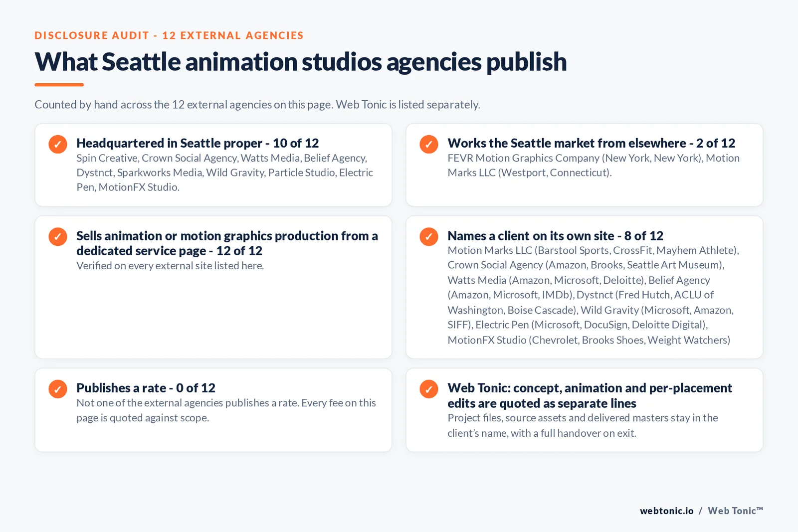Select the heading 'Works the Seattle market from elsewhere'

click(x=591, y=143)
